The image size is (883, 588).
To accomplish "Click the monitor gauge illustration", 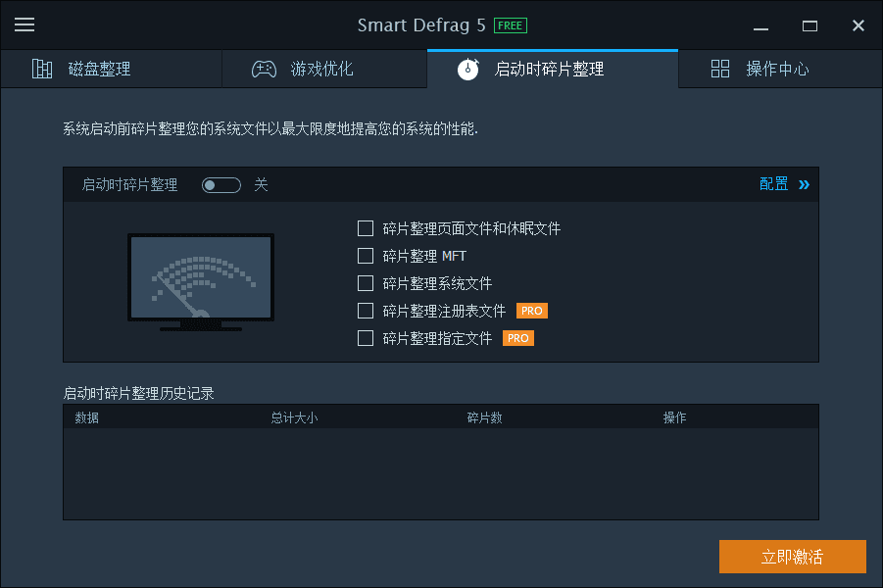I will tap(201, 282).
